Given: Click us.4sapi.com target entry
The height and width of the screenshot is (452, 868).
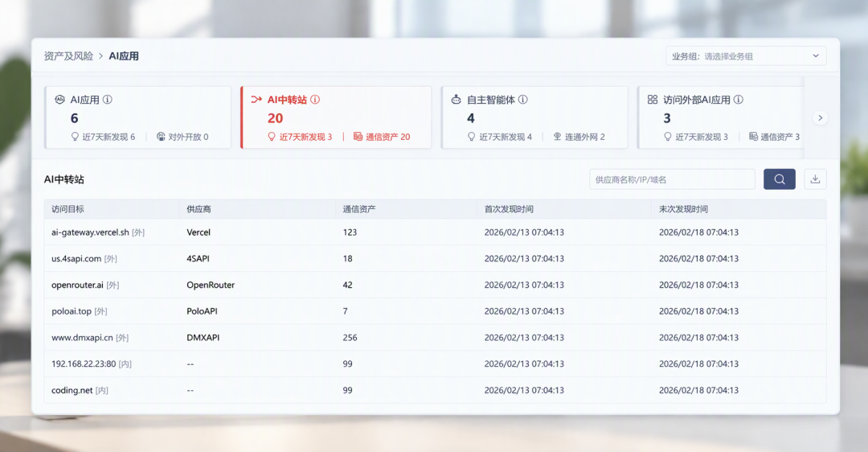Looking at the screenshot, I should [x=76, y=259].
